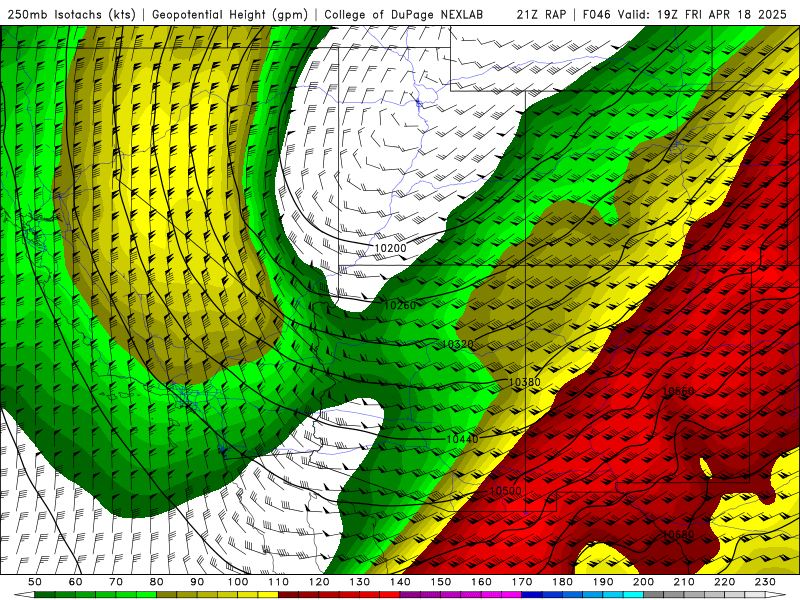Click the 200 knot value on the color scale
This screenshot has width=800, height=600.
click(643, 582)
